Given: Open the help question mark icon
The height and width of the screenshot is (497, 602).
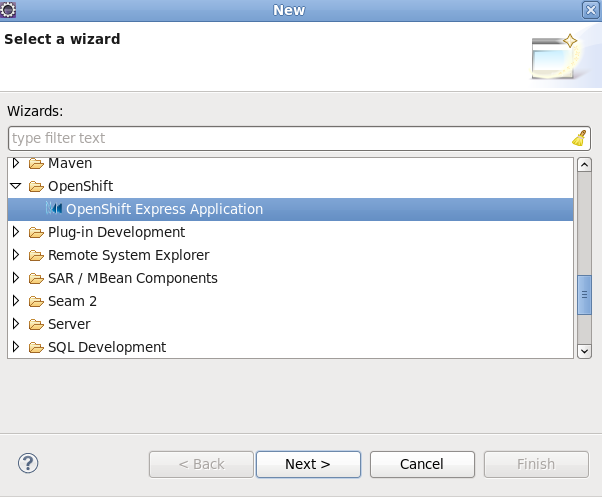Looking at the screenshot, I should (x=28, y=463).
